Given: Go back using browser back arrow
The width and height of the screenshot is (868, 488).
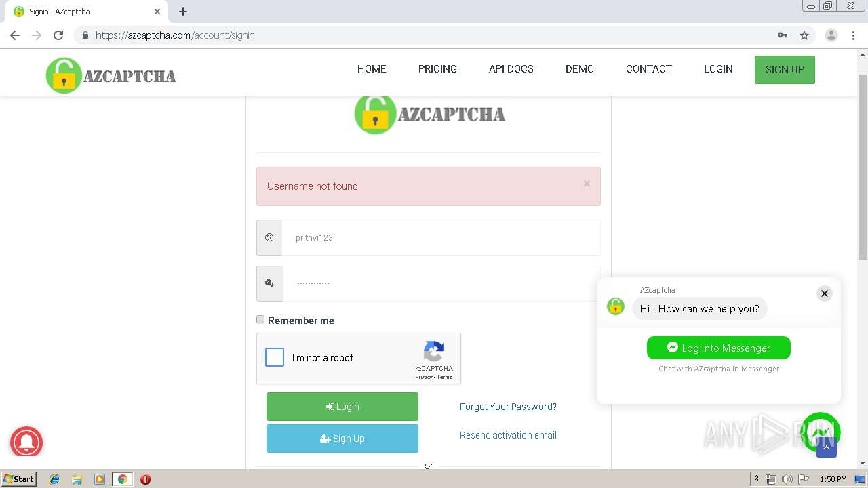Looking at the screenshot, I should click(15, 35).
